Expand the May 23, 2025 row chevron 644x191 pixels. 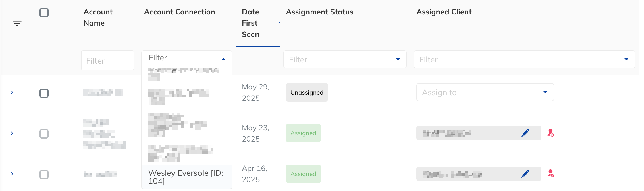(12, 133)
